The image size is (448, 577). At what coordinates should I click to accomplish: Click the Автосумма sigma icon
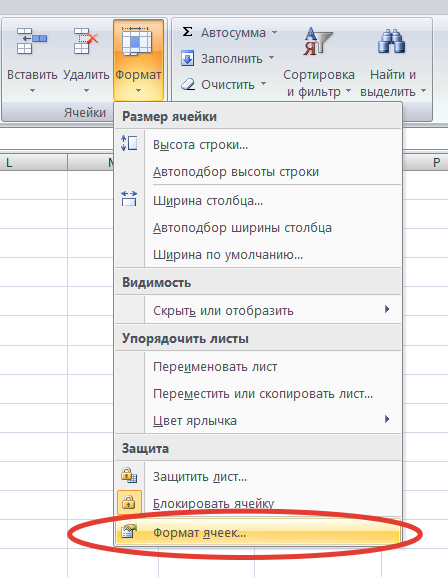pyautogui.click(x=187, y=32)
